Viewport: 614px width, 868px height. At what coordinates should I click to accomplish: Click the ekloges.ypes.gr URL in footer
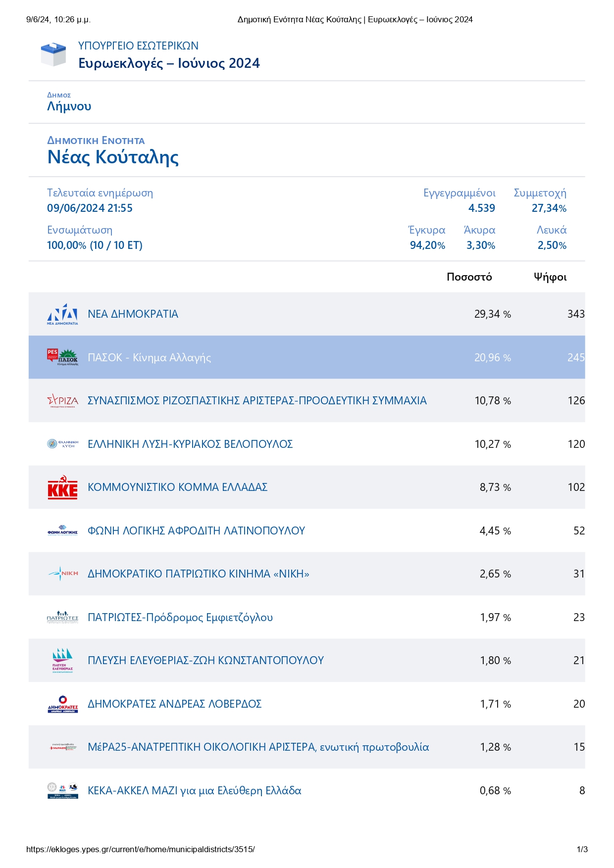tap(141, 850)
